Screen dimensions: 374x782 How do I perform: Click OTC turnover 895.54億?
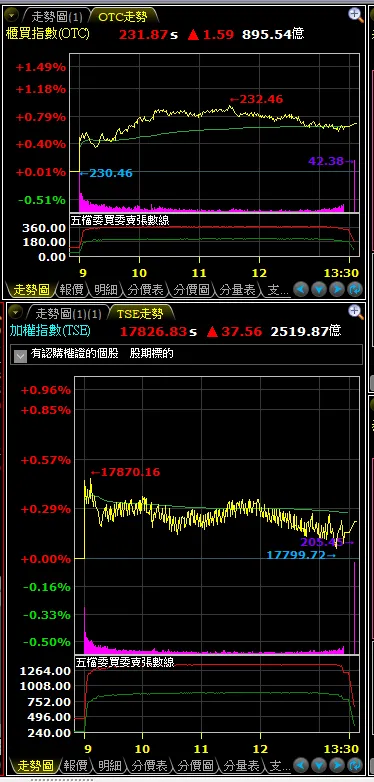point(273,34)
